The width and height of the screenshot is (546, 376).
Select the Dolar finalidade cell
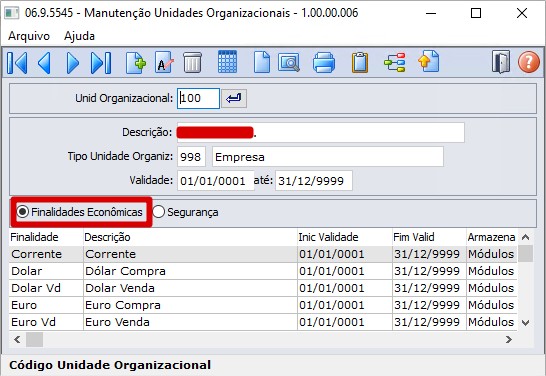click(46, 271)
